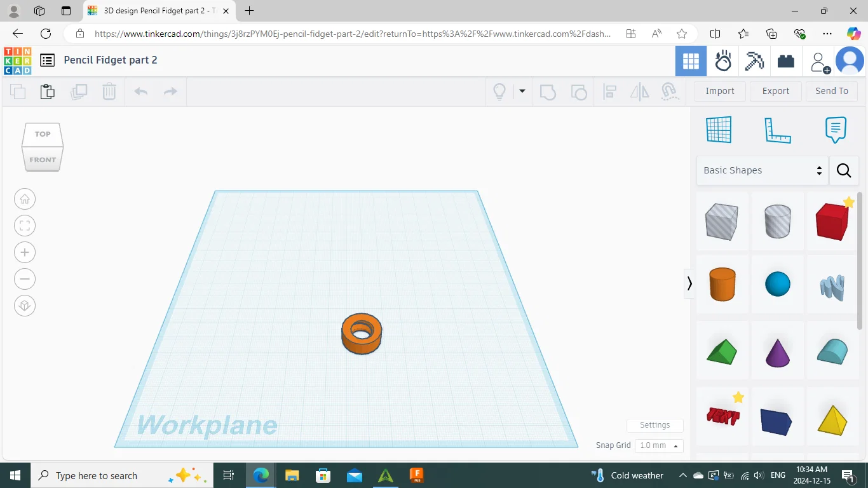868x488 pixels.
Task: Open the design list menu icon
Action: click(x=47, y=60)
